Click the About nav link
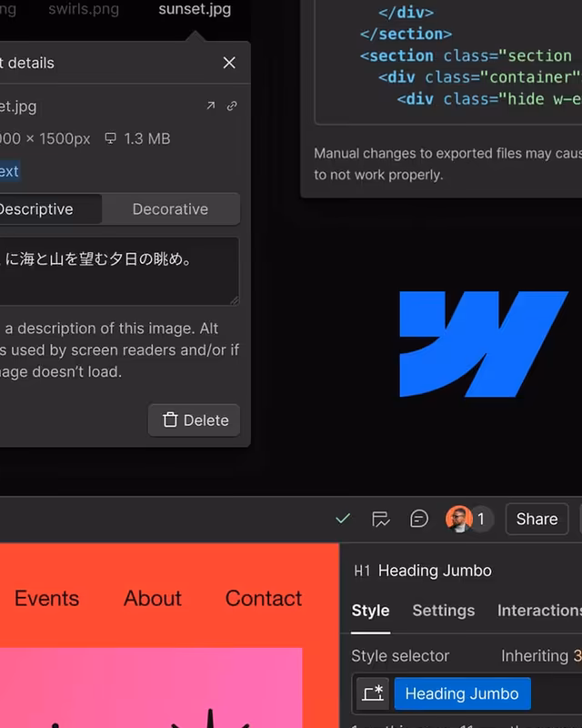 pos(152,598)
